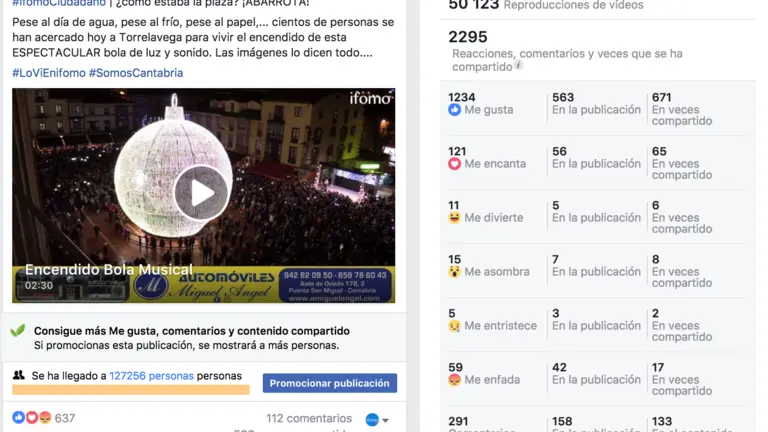Click the Me encanta heart icon
768x432 pixels.
455,164
